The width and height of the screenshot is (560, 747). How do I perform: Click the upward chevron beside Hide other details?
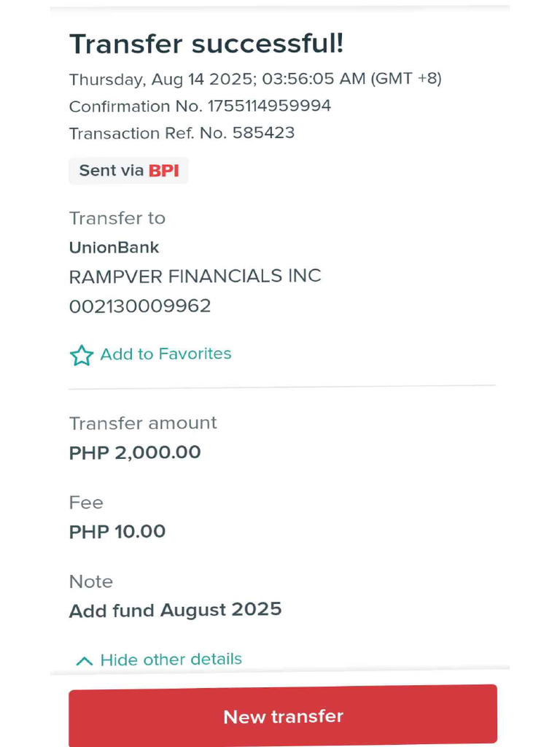[85, 661]
